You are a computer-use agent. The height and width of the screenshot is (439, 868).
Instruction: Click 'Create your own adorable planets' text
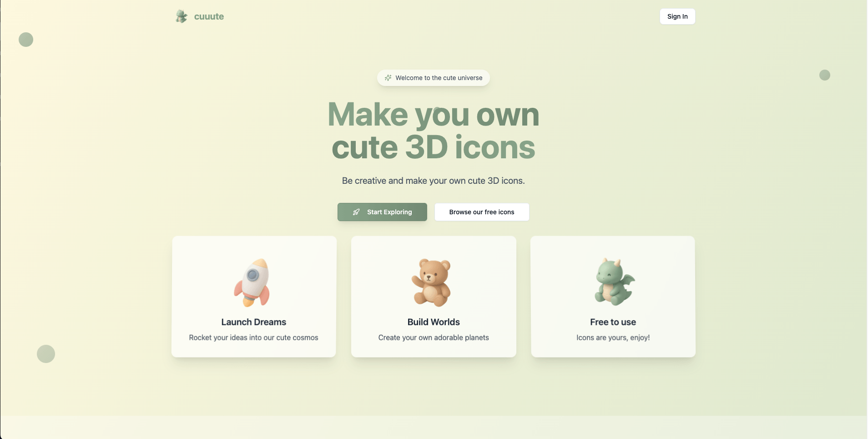tap(434, 338)
